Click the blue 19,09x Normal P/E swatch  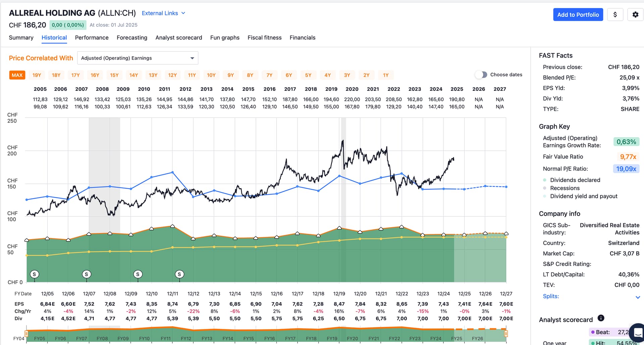[626, 169]
